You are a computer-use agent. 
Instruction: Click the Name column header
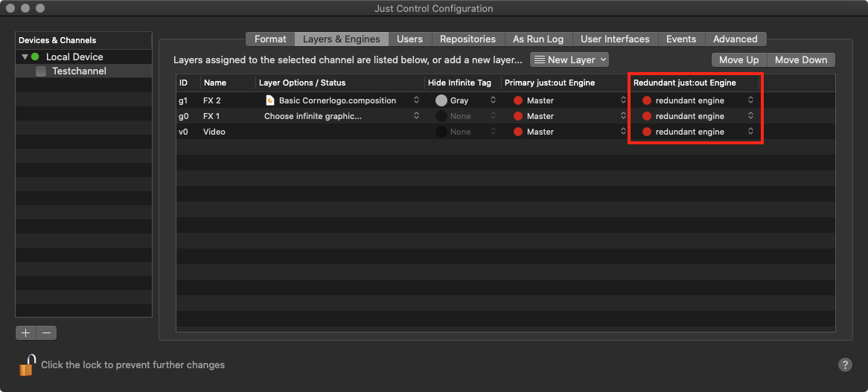click(228, 83)
